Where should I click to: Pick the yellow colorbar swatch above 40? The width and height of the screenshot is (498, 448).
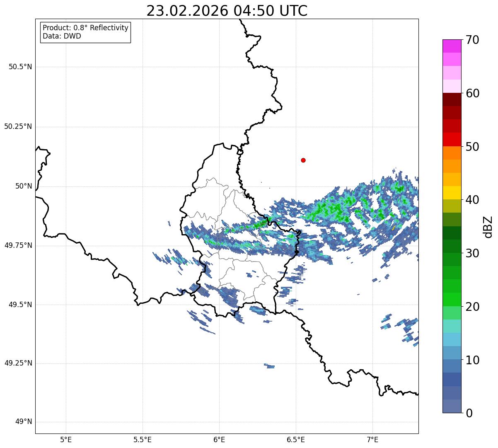point(452,193)
